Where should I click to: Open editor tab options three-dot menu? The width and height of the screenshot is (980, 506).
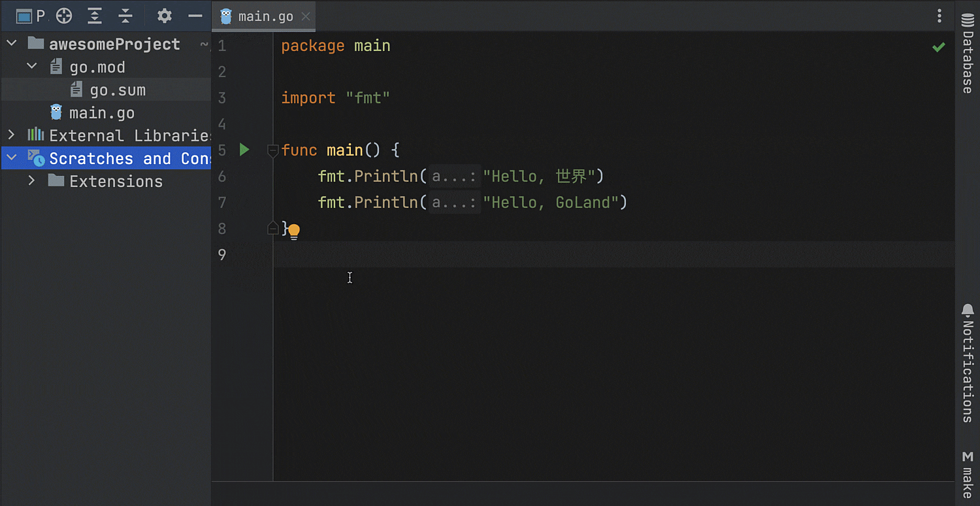pos(939,16)
